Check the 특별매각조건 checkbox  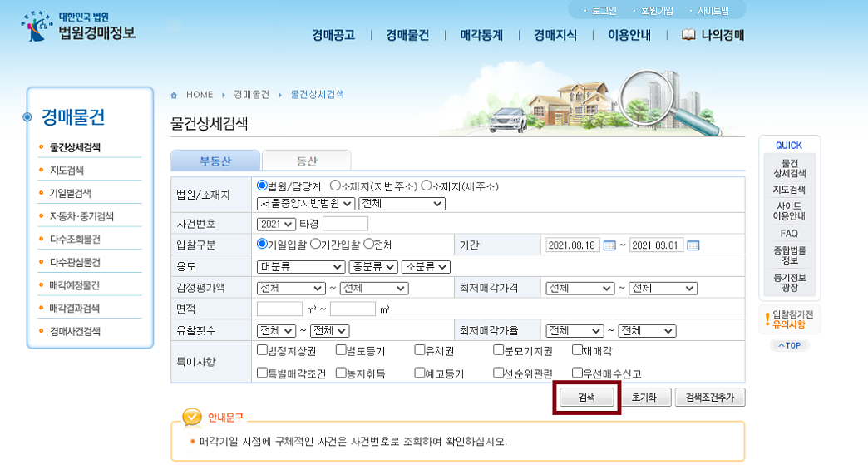click(x=263, y=373)
